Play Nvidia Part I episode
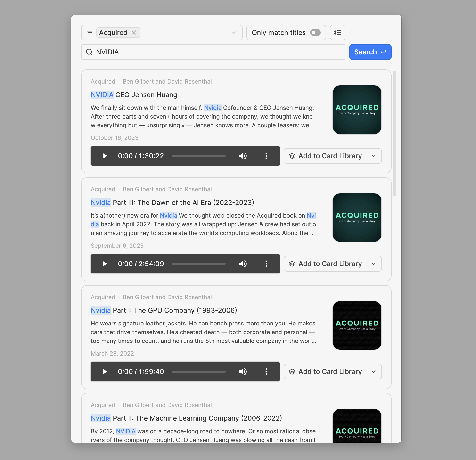The image size is (476, 460). (104, 372)
